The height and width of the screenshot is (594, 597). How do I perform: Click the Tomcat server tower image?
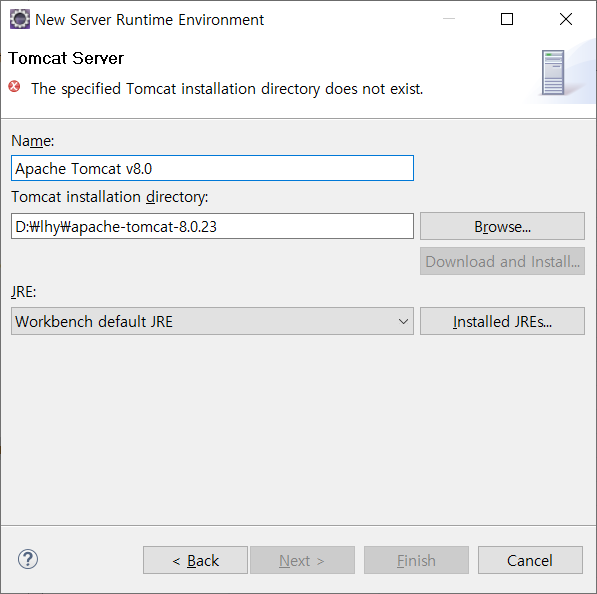553,73
